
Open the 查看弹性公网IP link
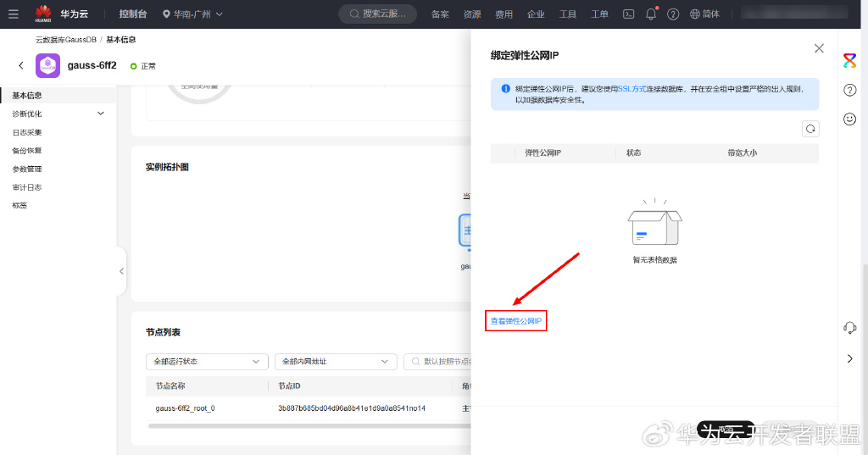pos(516,321)
